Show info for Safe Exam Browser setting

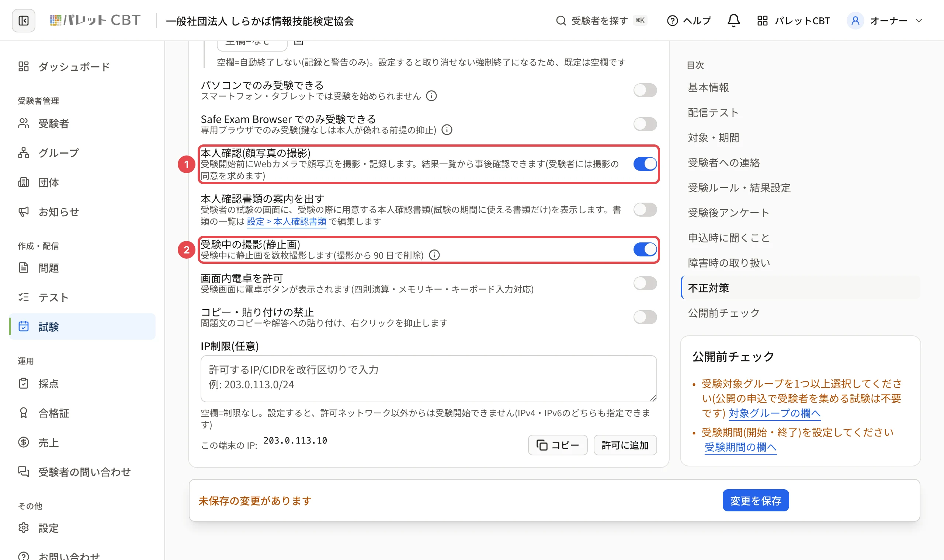(x=447, y=130)
